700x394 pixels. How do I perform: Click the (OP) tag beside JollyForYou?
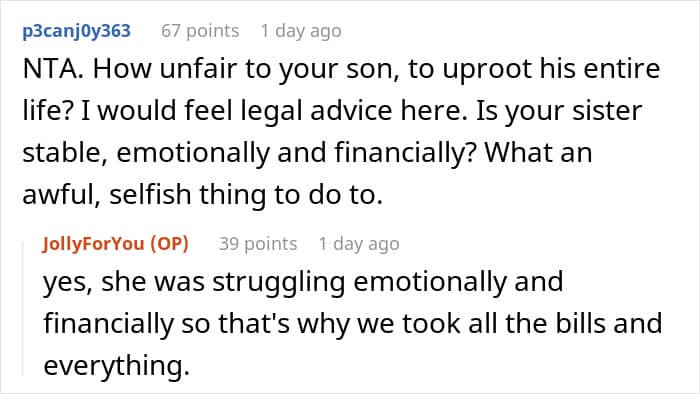coord(169,244)
